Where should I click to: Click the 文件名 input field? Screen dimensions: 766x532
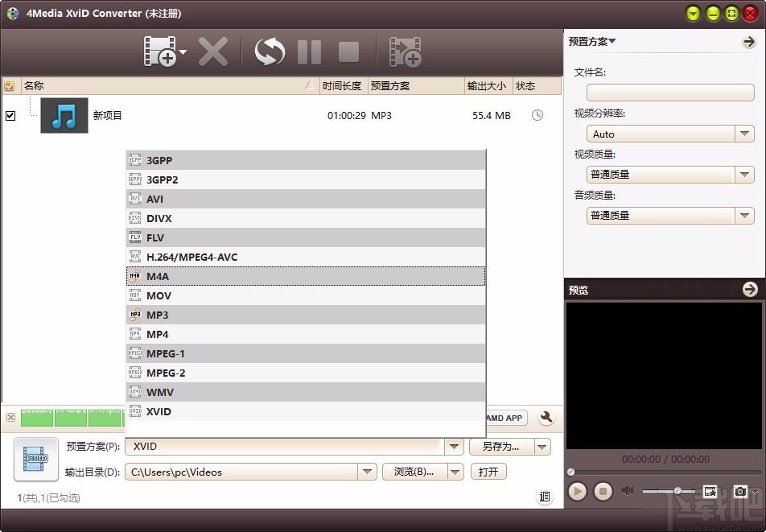click(670, 93)
